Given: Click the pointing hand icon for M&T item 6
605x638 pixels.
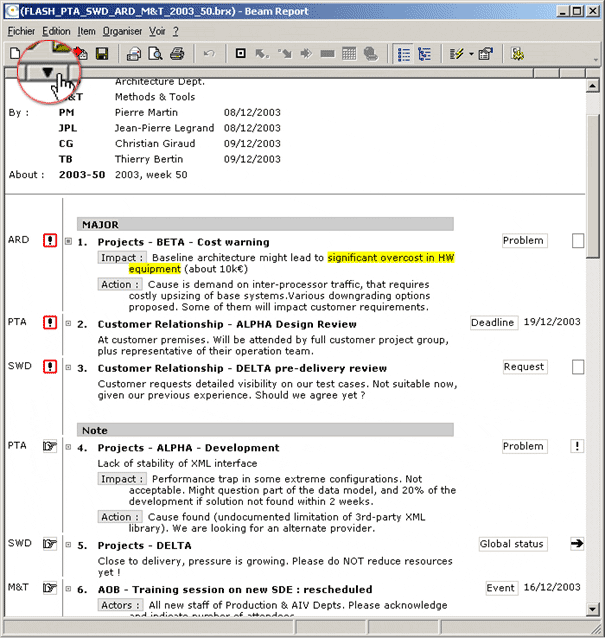Looking at the screenshot, I should click(x=50, y=588).
